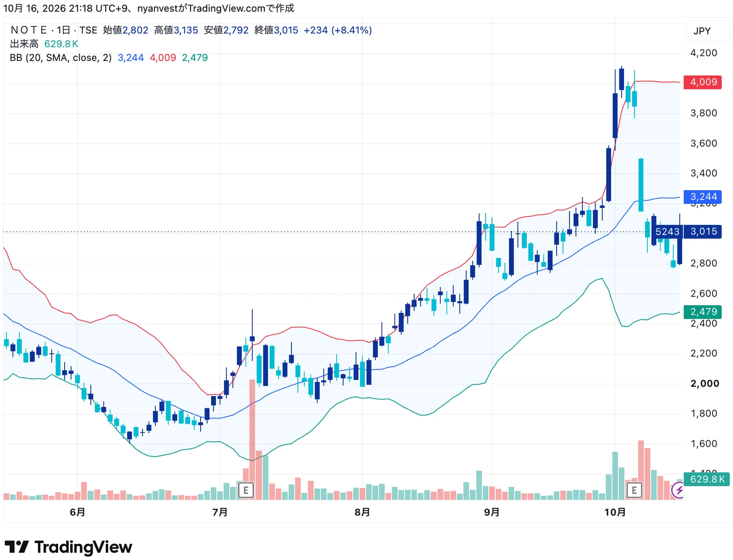Click the 1,600 price axis label
The height and width of the screenshot is (560, 733).
tap(704, 444)
